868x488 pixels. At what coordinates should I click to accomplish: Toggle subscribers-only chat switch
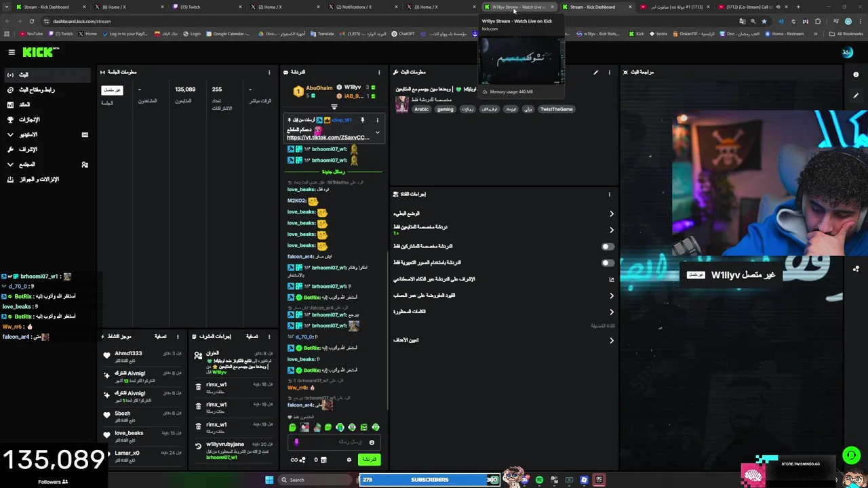pyautogui.click(x=607, y=247)
